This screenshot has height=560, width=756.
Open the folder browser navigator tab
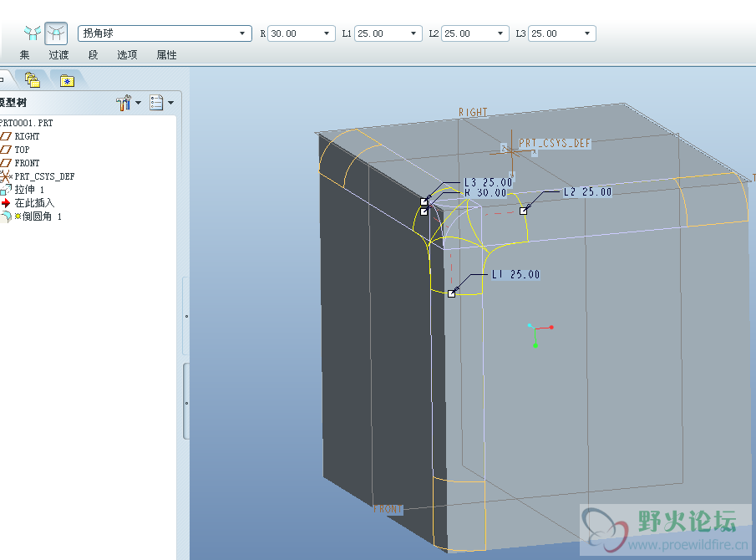pos(33,79)
